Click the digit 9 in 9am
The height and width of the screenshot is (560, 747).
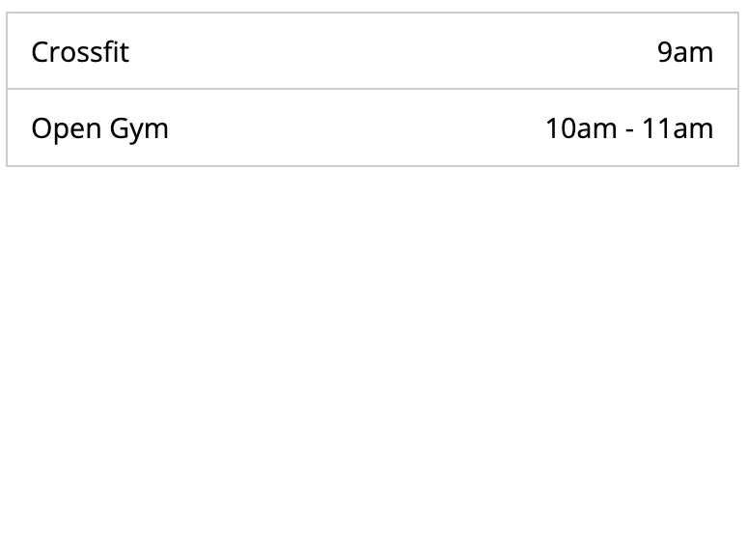pyautogui.click(x=665, y=52)
